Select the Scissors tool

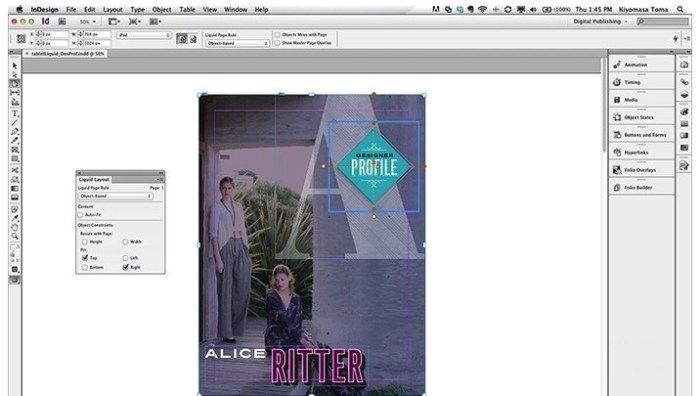coord(15,170)
